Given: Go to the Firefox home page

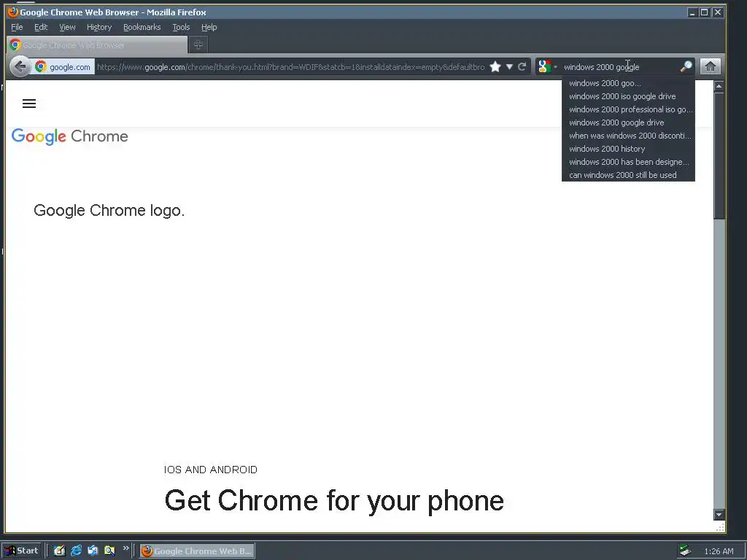Looking at the screenshot, I should pyautogui.click(x=711, y=66).
